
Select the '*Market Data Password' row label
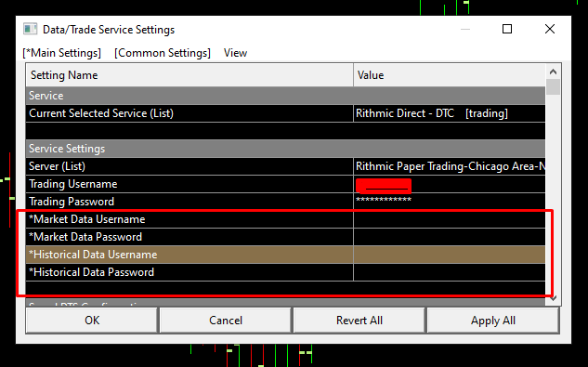pos(85,237)
